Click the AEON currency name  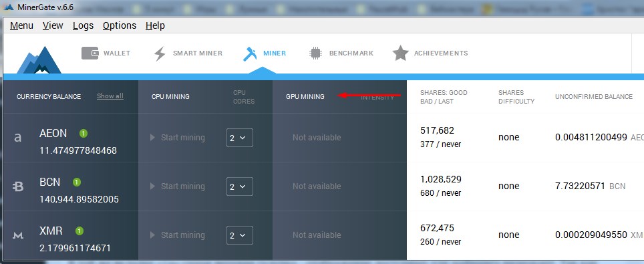[x=53, y=133]
